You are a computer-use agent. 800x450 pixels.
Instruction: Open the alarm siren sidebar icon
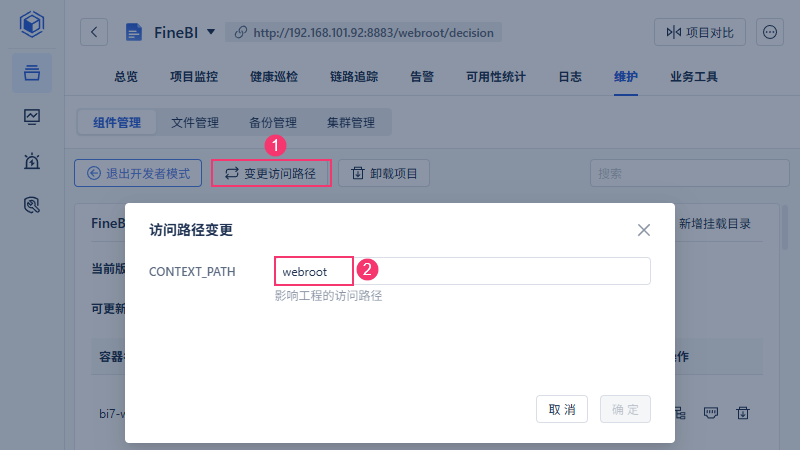click(x=32, y=161)
